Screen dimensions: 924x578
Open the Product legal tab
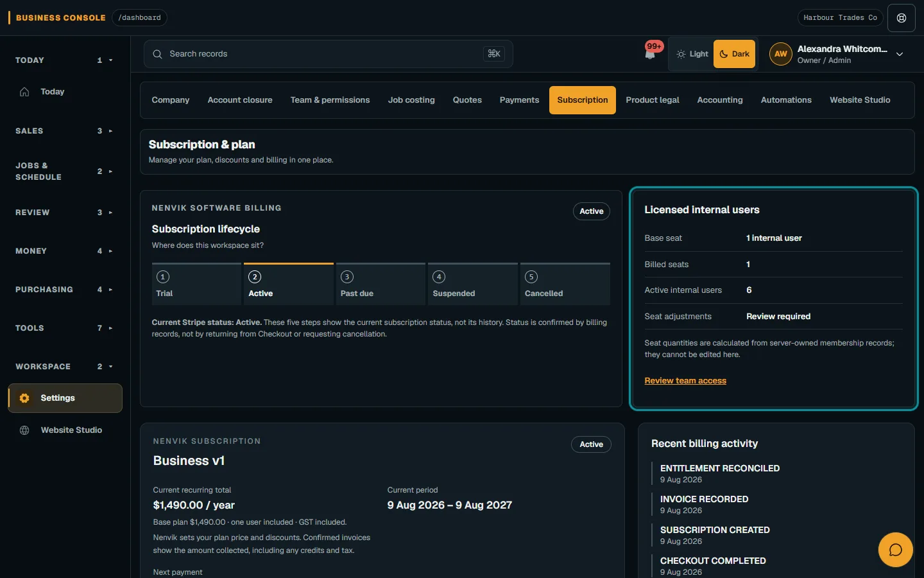(653, 100)
